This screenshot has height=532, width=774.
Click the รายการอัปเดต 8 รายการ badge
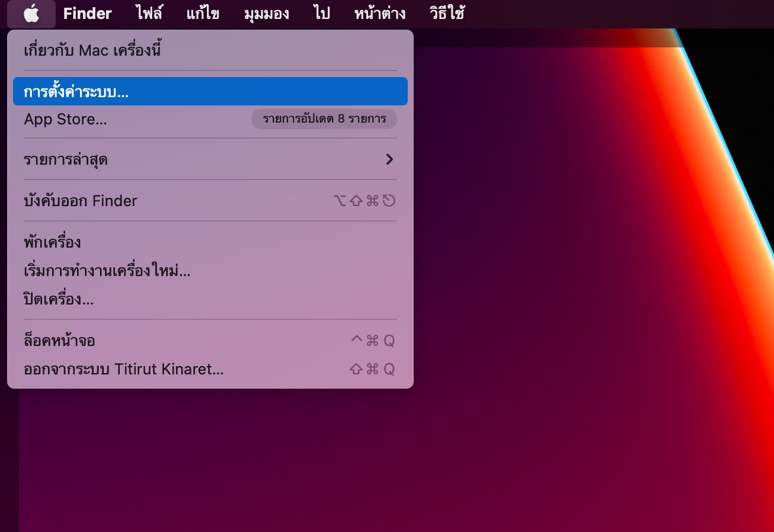coord(324,119)
